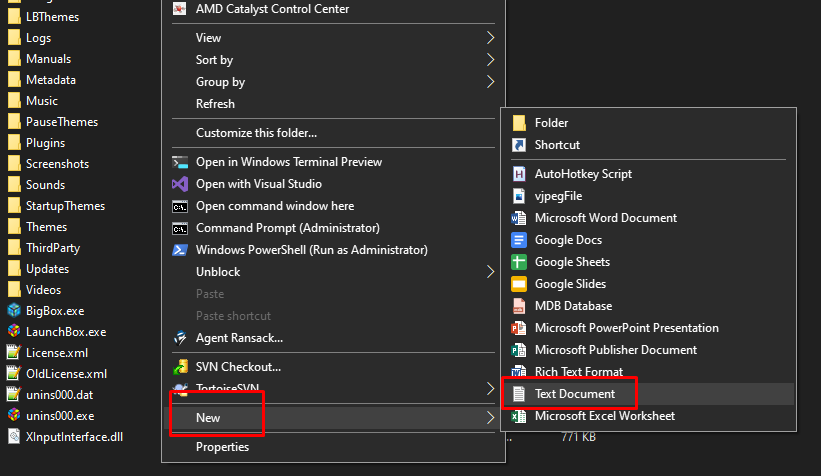Image resolution: width=821 pixels, height=476 pixels.
Task: Click the Command Prompt (Administrator) icon
Action: click(x=180, y=228)
